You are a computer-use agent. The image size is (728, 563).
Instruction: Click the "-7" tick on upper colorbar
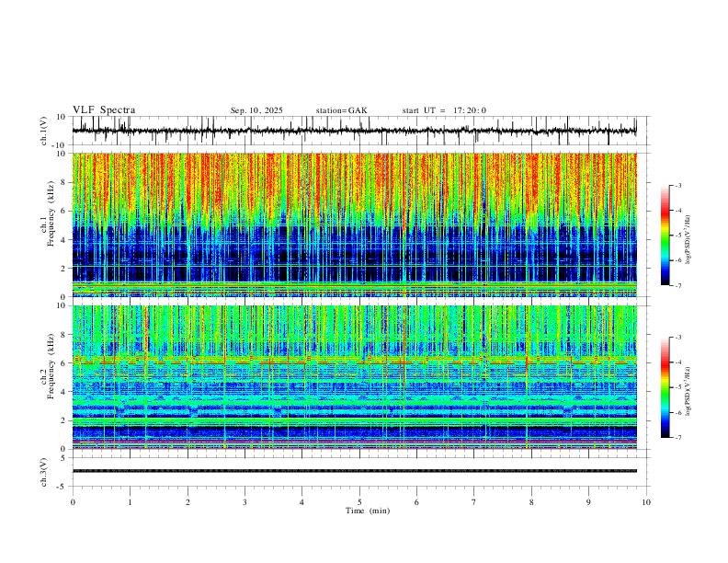click(678, 285)
